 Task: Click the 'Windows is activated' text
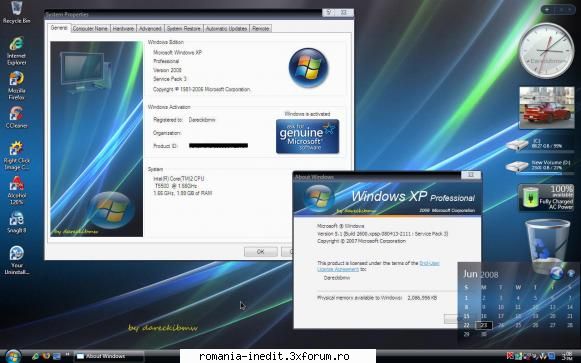tap(307, 114)
